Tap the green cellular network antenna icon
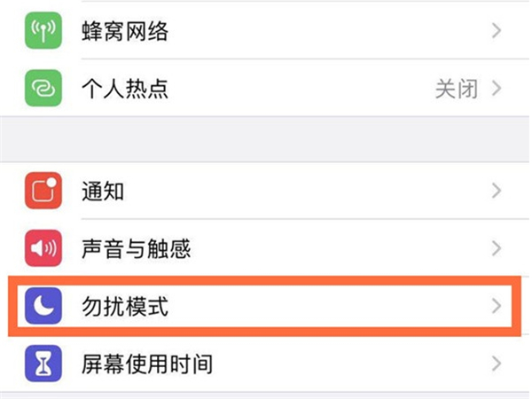The height and width of the screenshot is (399, 532). pos(42,33)
